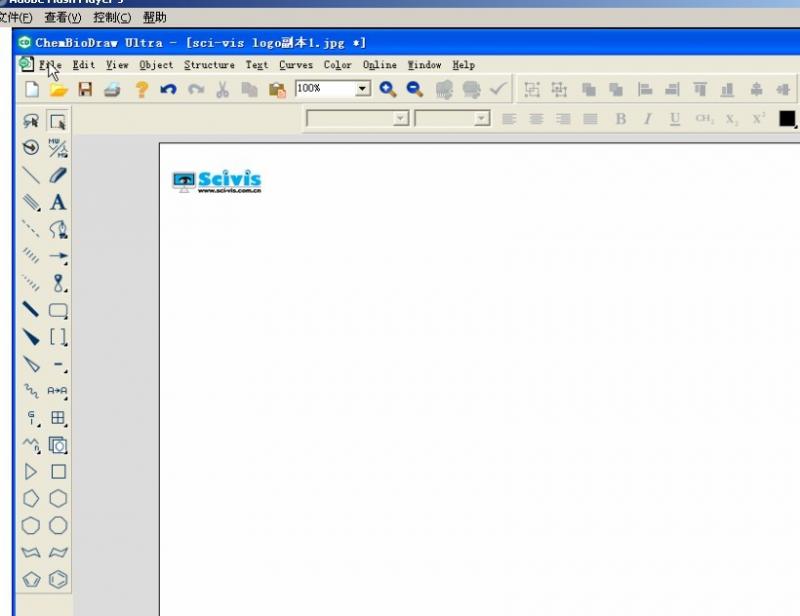The width and height of the screenshot is (800, 616).
Task: Open the black color swatch
Action: pyautogui.click(x=786, y=118)
